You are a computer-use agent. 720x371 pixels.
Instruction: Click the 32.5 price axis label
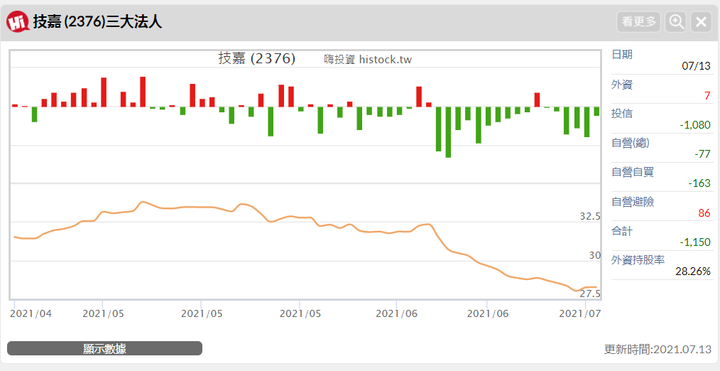coord(590,216)
